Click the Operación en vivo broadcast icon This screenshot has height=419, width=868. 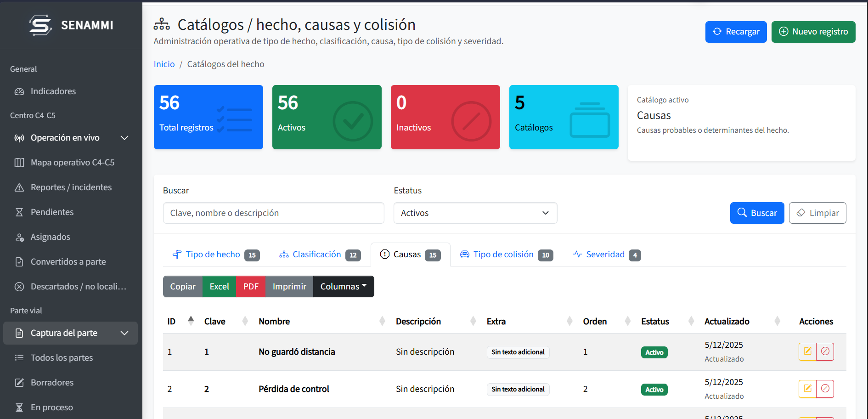pyautogui.click(x=19, y=138)
